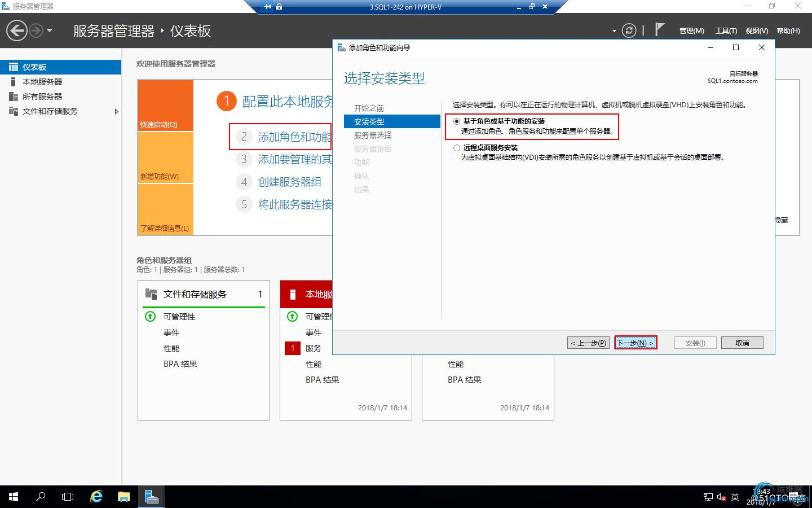Open the navigation history dropdown arrow

[50, 30]
